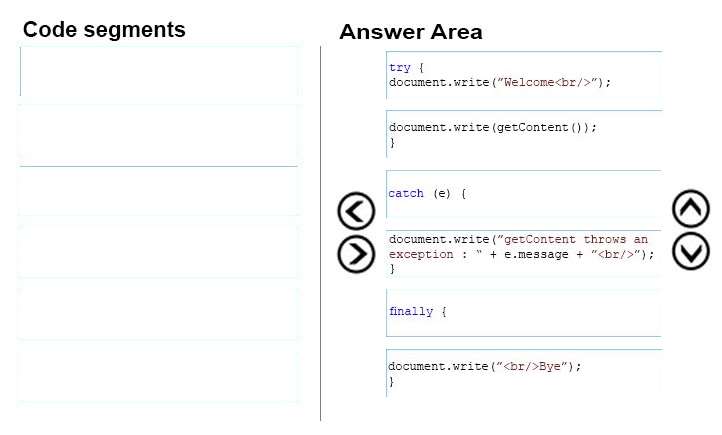Click the up arrow reorder icon
This screenshot has height=435, width=722.
point(691,209)
